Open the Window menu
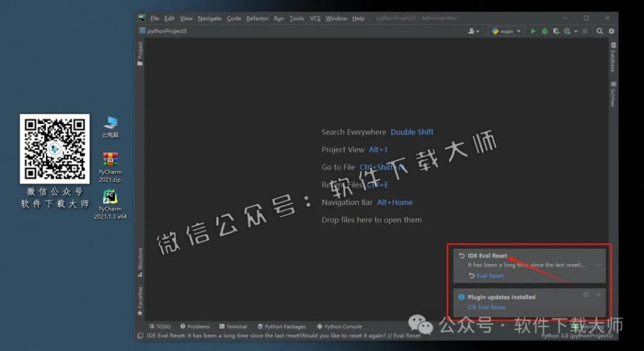 click(x=336, y=18)
